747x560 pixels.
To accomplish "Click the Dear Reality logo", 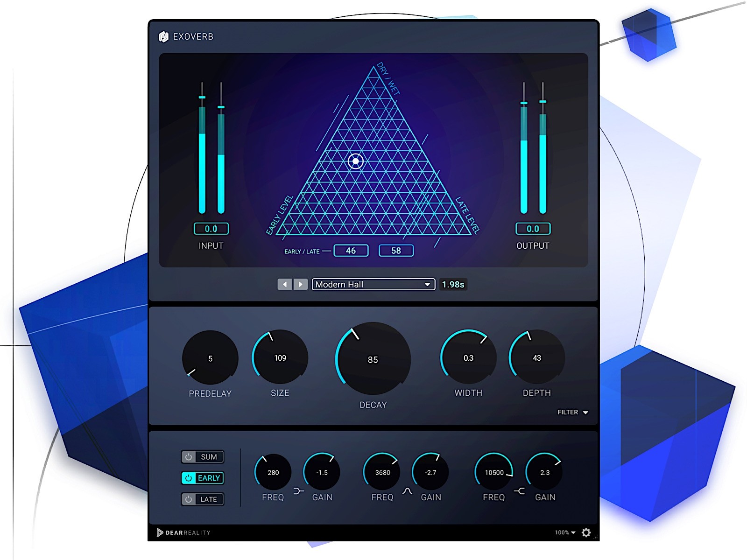I will [183, 532].
